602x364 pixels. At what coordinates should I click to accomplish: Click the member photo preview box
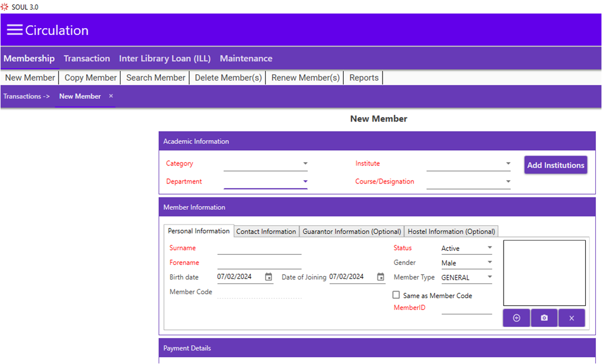[x=544, y=273]
